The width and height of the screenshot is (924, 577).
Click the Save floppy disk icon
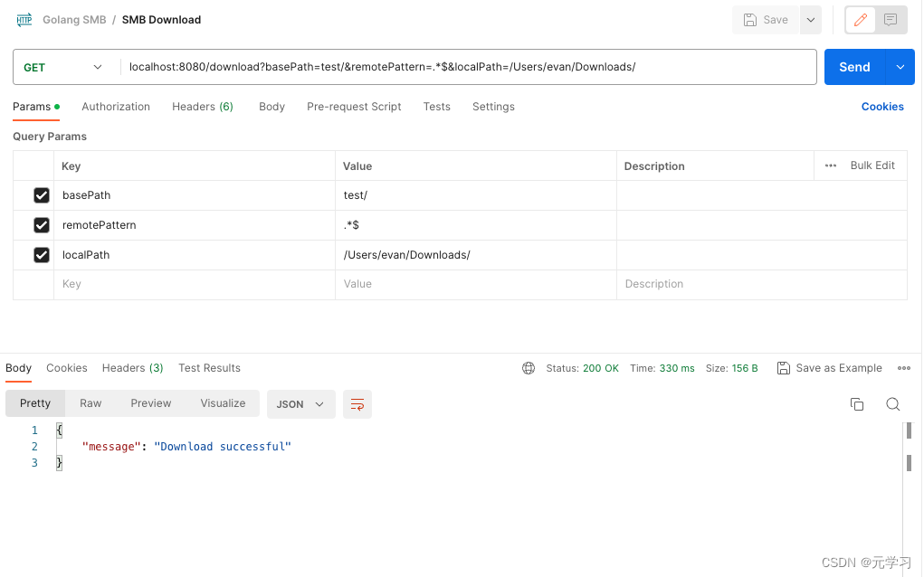point(749,20)
